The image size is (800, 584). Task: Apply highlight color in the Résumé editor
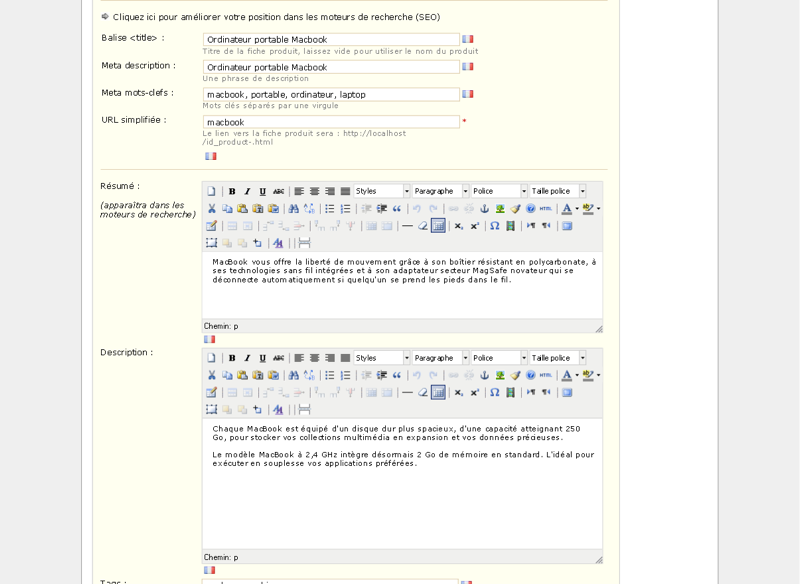tap(588, 209)
